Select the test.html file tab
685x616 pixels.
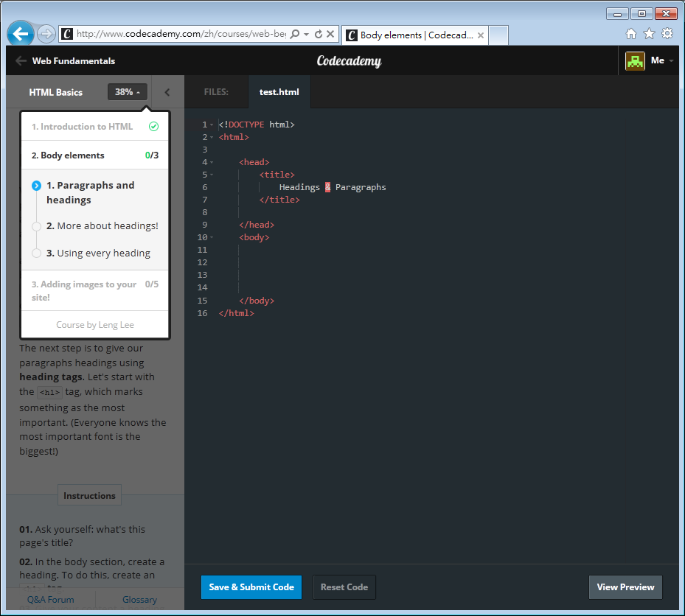coord(279,92)
